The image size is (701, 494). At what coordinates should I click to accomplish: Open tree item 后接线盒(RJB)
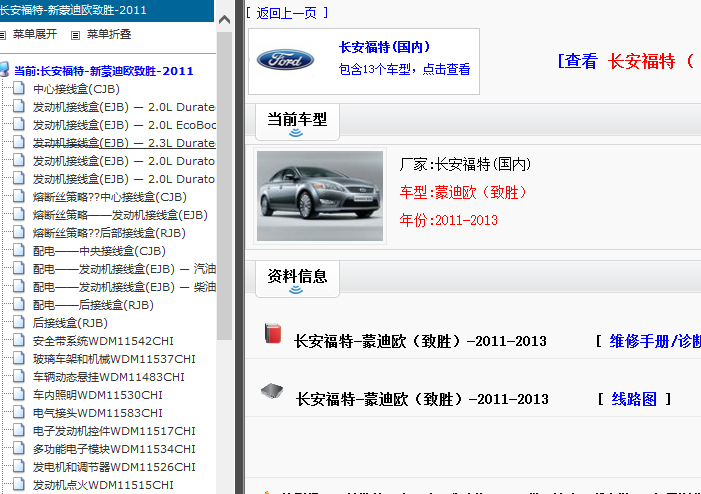click(x=70, y=323)
